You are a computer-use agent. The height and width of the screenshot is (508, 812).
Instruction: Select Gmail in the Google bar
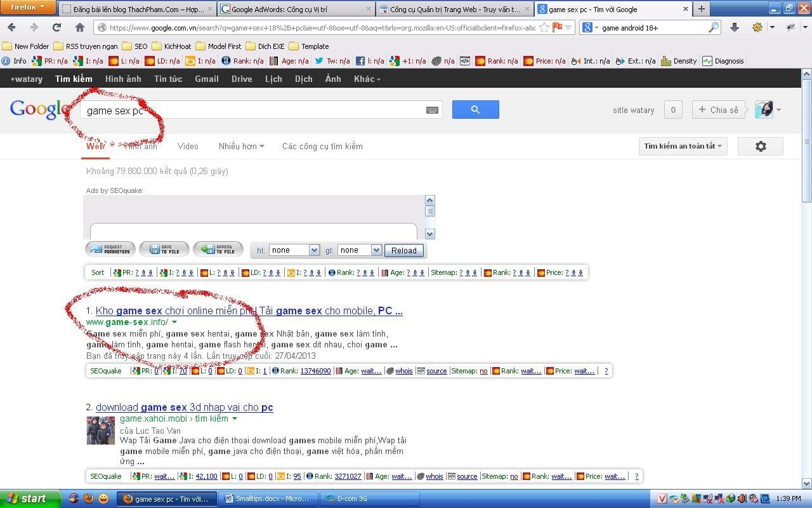click(x=207, y=79)
